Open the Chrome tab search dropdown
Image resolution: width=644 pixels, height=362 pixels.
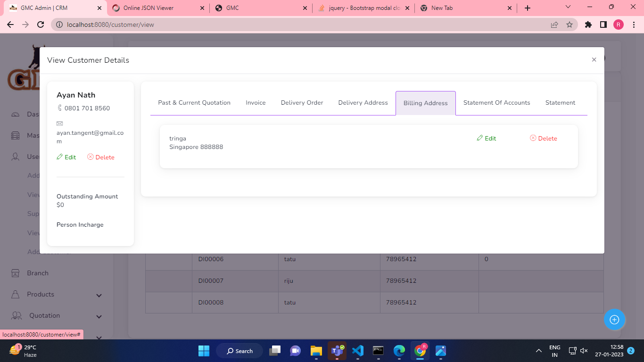pyautogui.click(x=568, y=8)
